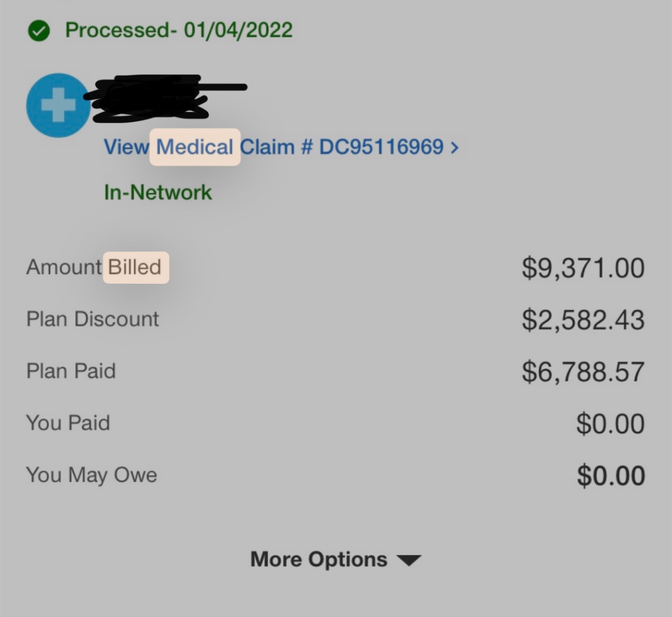Click the bold You May Owe $0.00 amount

click(611, 475)
